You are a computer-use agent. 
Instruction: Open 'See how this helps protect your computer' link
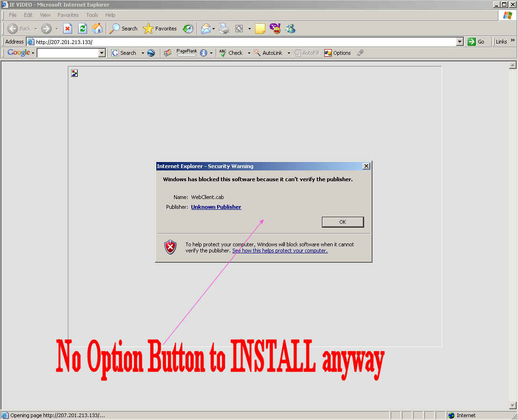click(x=280, y=251)
